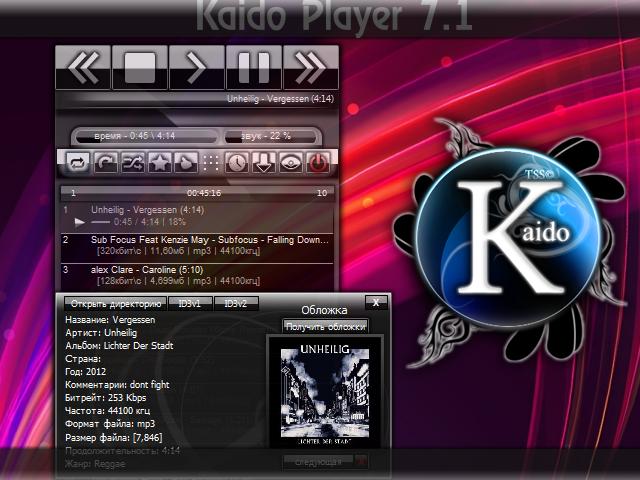Pause the current song
The height and width of the screenshot is (480, 640).
pyautogui.click(x=254, y=68)
